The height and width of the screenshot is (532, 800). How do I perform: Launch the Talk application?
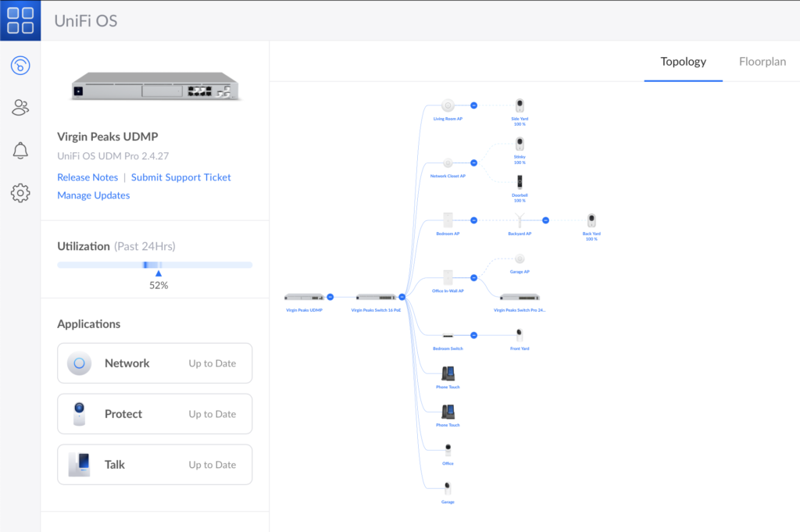(x=155, y=465)
